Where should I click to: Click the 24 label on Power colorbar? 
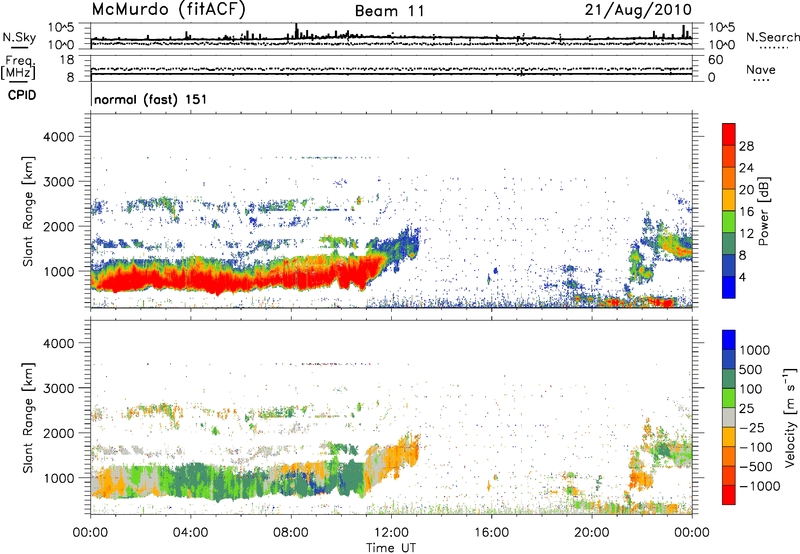pyautogui.click(x=746, y=168)
